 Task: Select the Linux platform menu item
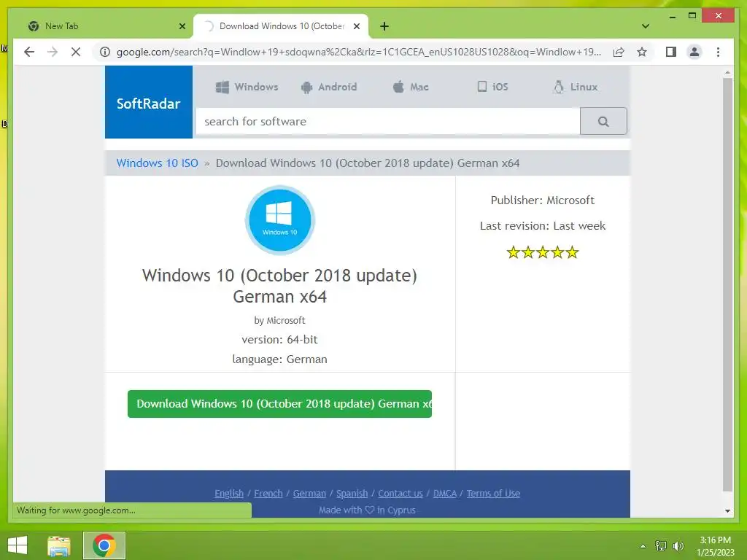coord(575,87)
